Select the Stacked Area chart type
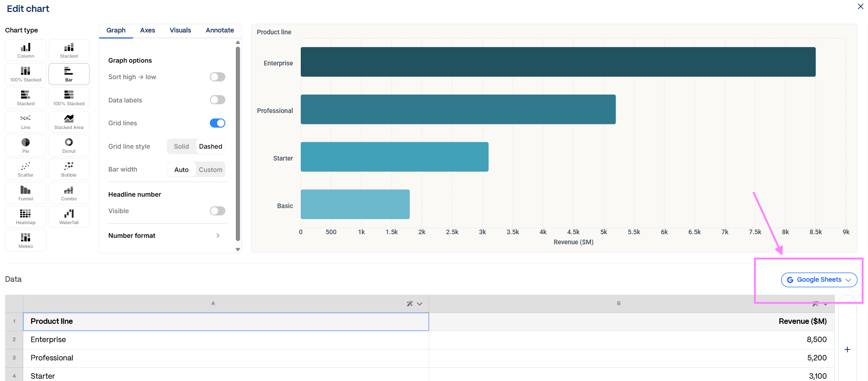This screenshot has height=381, width=868. click(x=69, y=122)
